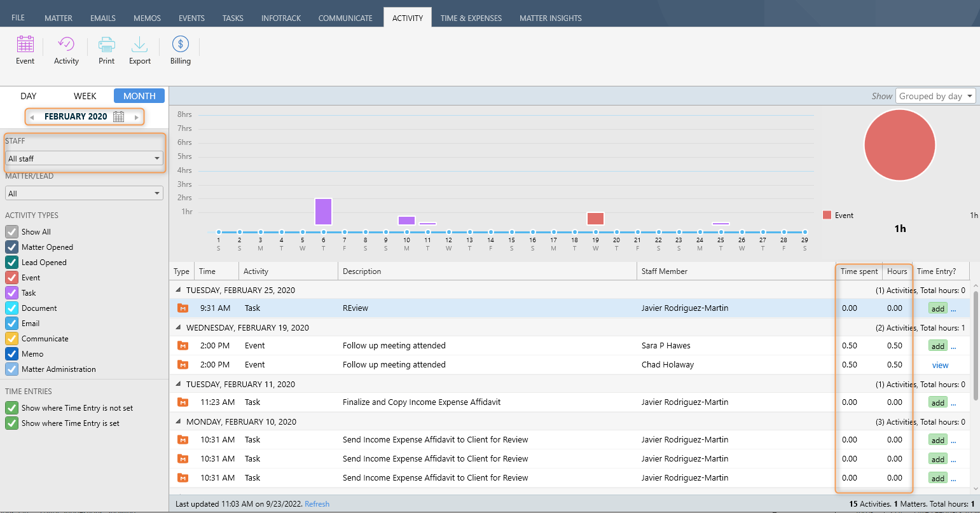
Task: Open the calendar picker beside February 2020
Action: [x=118, y=116]
